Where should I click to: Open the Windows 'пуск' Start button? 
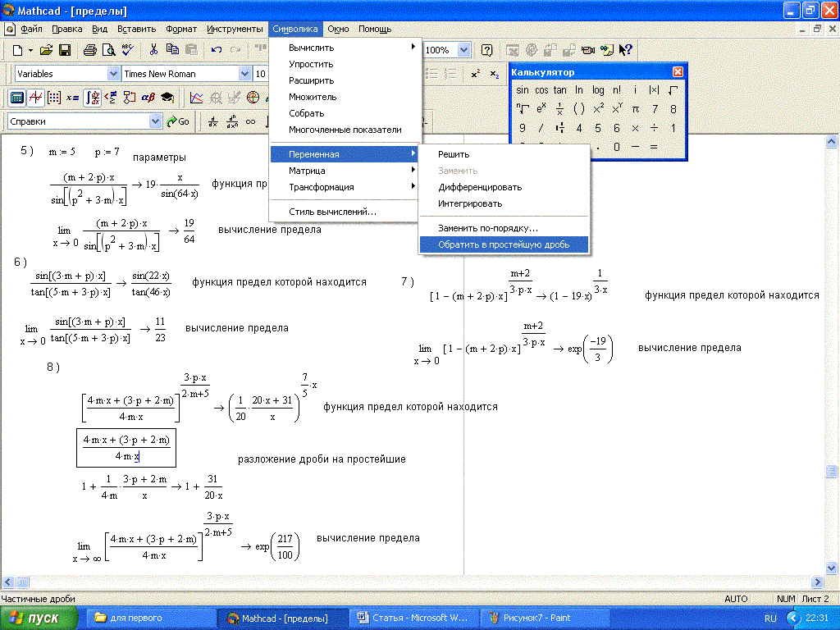coord(39,618)
